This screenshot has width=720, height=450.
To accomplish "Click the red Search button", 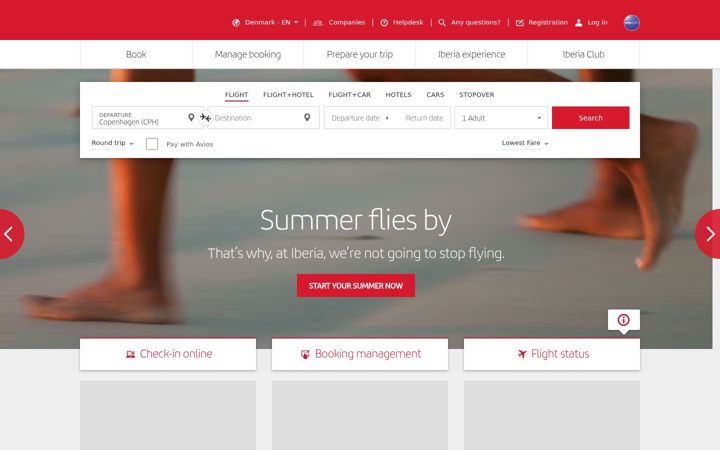I will [x=591, y=118].
